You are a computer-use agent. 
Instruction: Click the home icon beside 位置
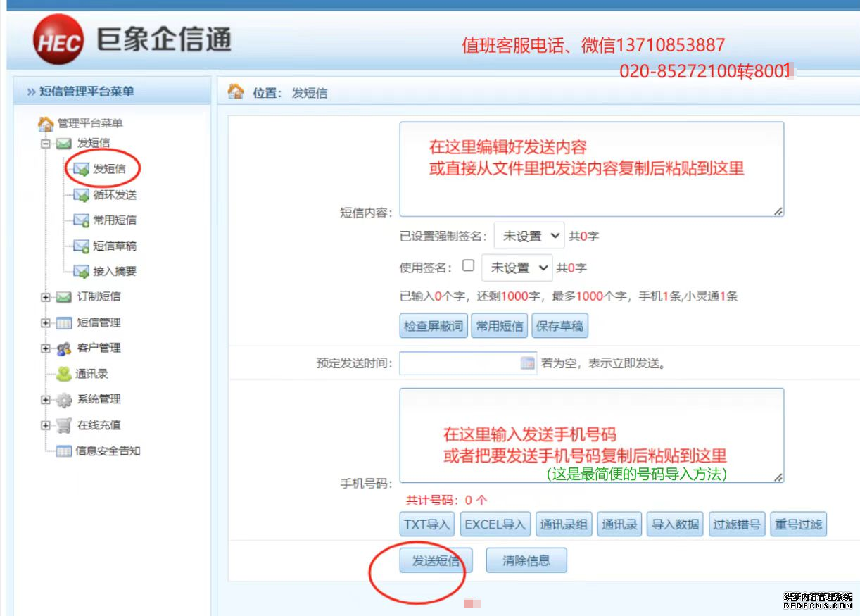[236, 92]
